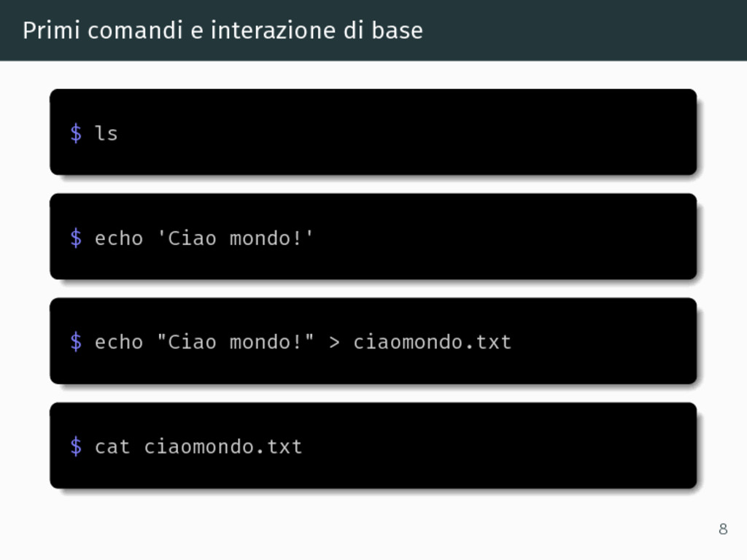The width and height of the screenshot is (747, 560).
Task: Click the dollar prompt of the redirect command
Action: pyautogui.click(x=76, y=342)
